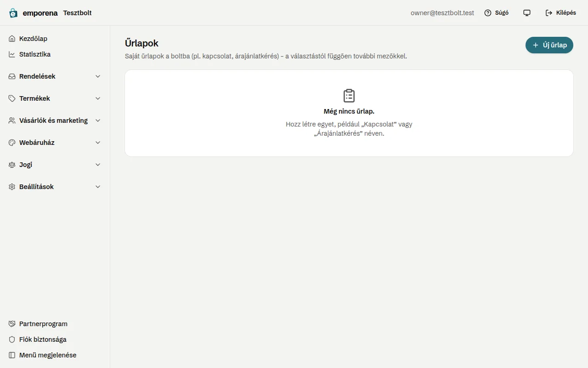
Task: Open the Beállítások menu section
Action: [55, 187]
